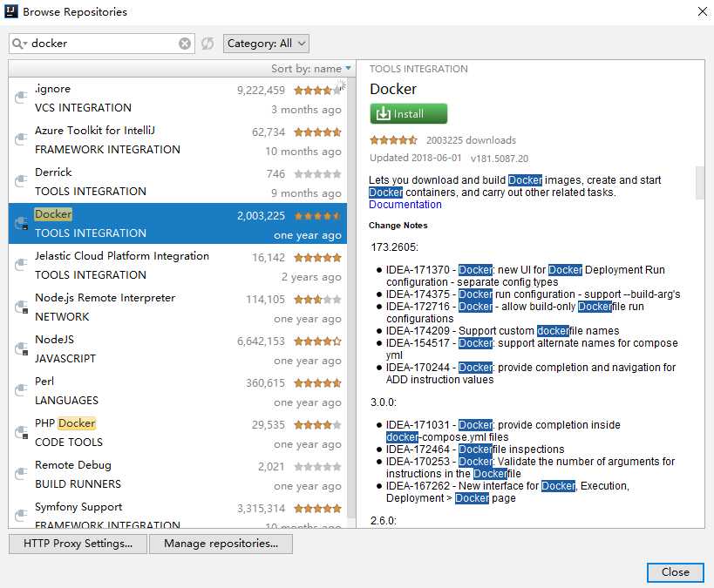Click the star rating of the .ignore plugin
Image resolution: width=714 pixels, height=588 pixels.
point(317,90)
